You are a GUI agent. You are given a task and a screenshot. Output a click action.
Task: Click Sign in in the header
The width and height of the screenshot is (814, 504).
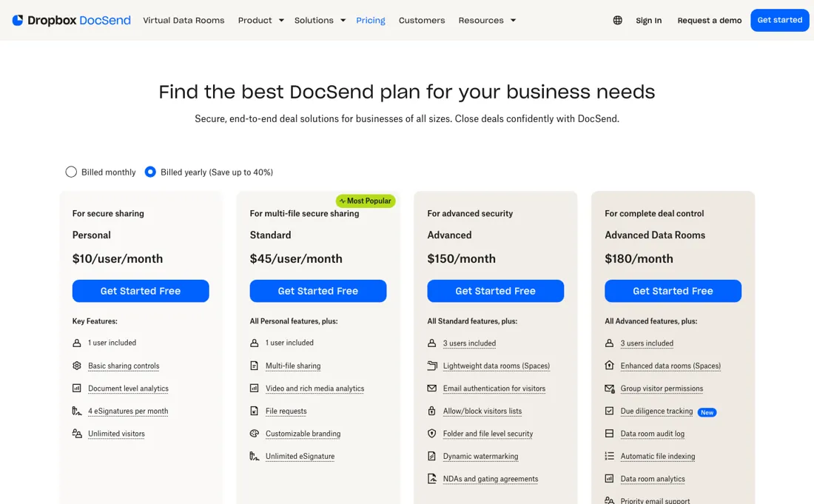coord(649,20)
